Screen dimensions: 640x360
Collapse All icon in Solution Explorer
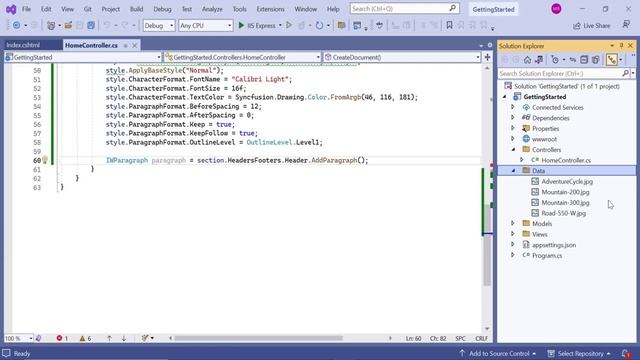[584, 60]
